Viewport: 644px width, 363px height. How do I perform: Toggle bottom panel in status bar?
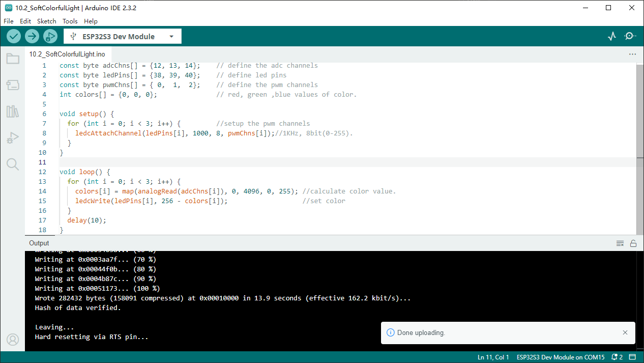tap(632, 357)
